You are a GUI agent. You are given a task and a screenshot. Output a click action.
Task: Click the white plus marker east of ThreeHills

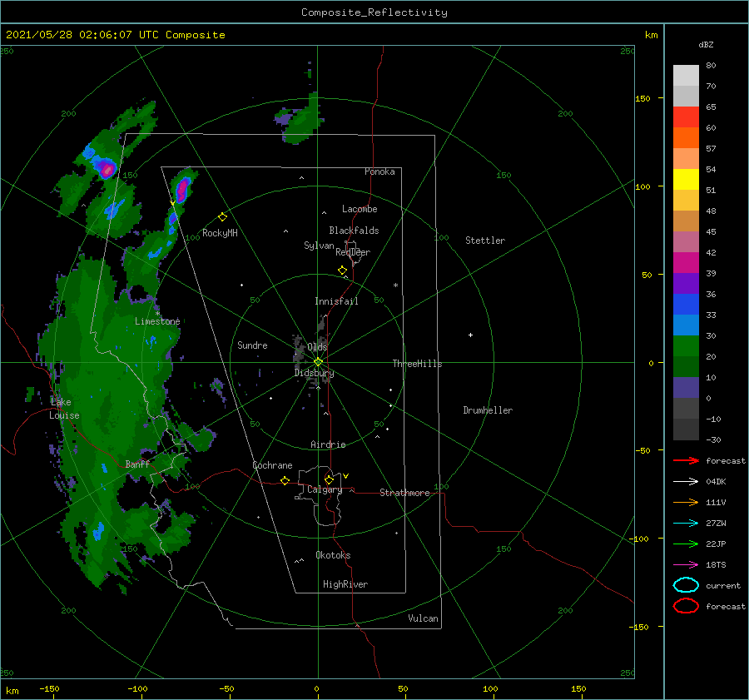point(470,335)
